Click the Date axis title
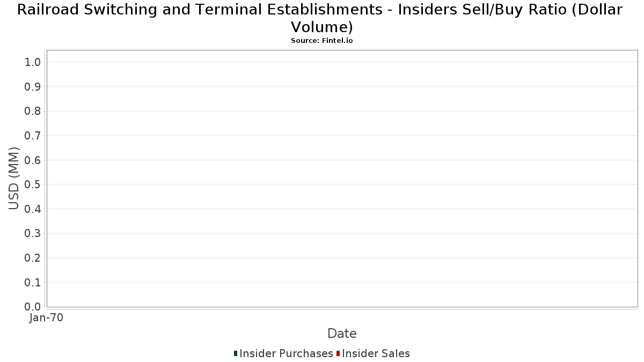The height and width of the screenshot is (362, 644). 342,334
